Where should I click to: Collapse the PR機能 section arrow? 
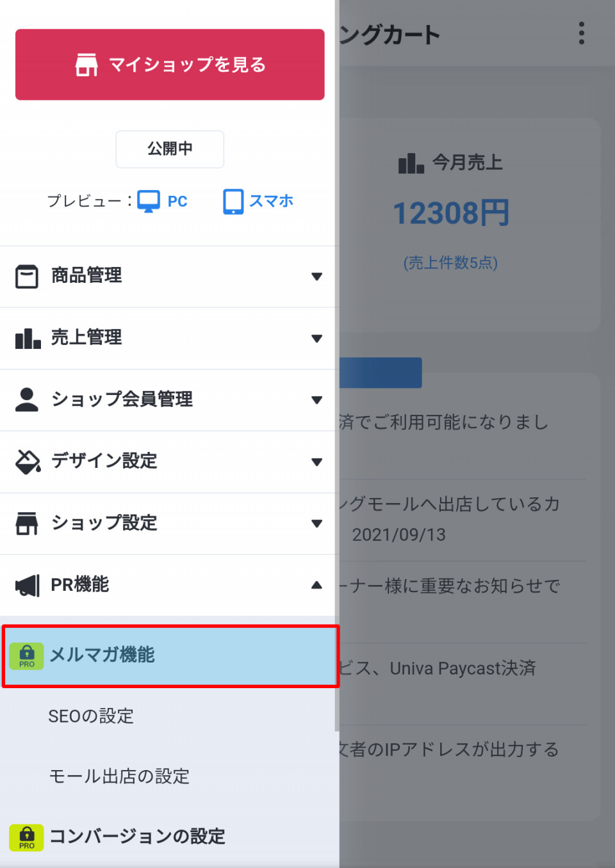[316, 585]
